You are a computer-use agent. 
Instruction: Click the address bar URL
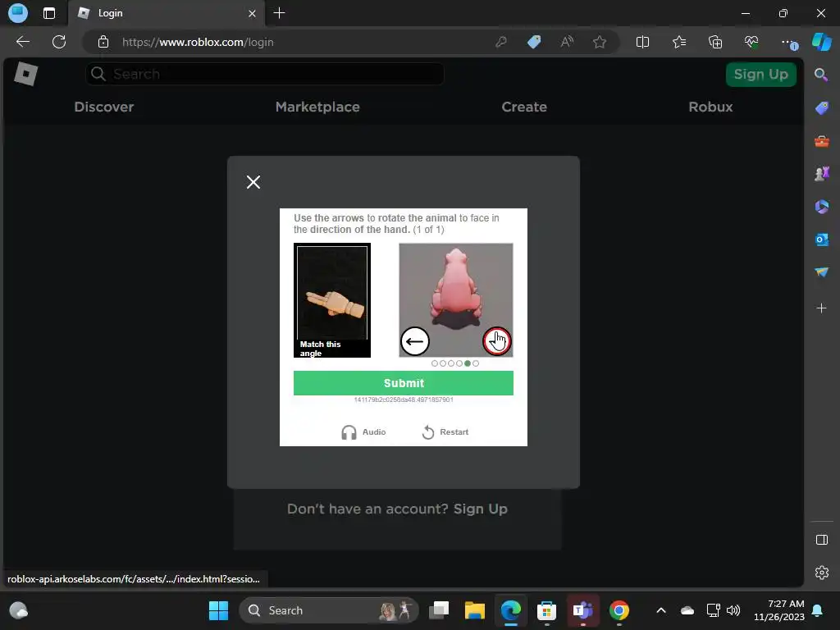pos(198,42)
